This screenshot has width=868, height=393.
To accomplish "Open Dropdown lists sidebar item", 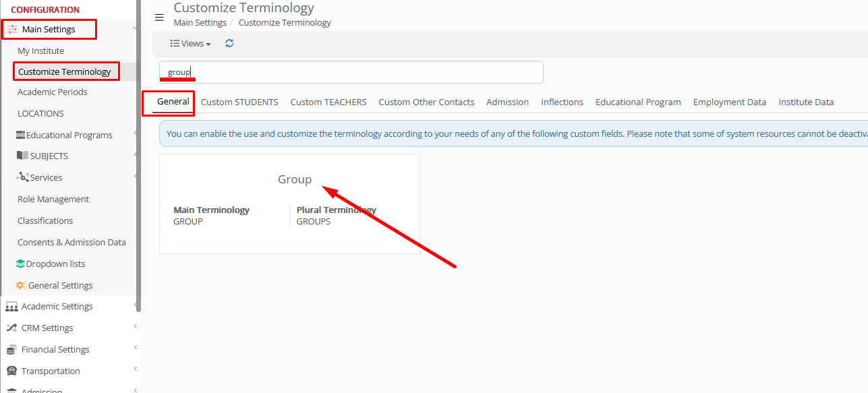I will [x=55, y=264].
